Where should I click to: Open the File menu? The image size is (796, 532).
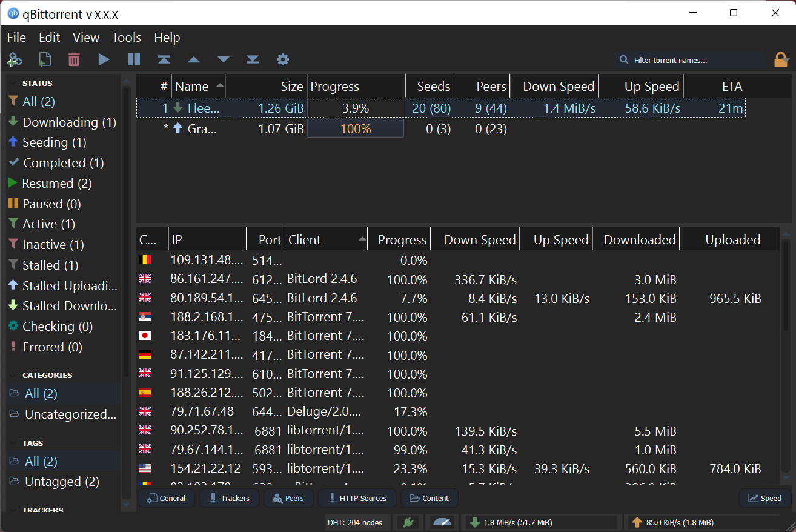[16, 38]
